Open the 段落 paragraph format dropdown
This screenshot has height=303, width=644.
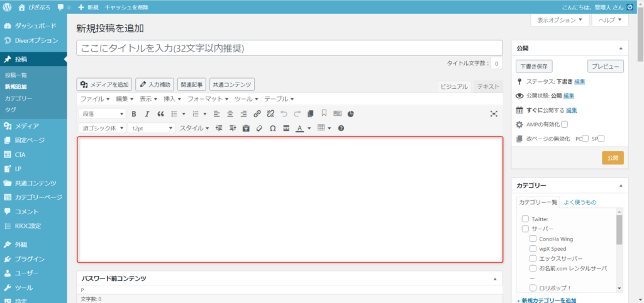103,114
